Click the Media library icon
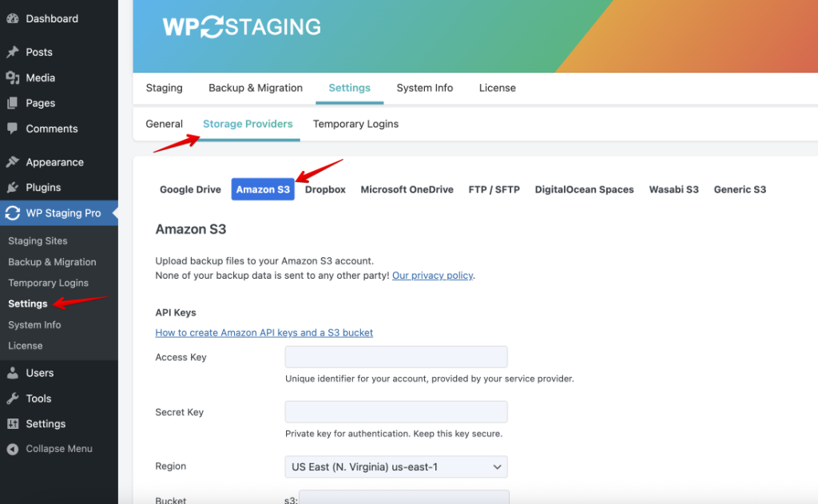The width and height of the screenshot is (818, 504). (13, 77)
